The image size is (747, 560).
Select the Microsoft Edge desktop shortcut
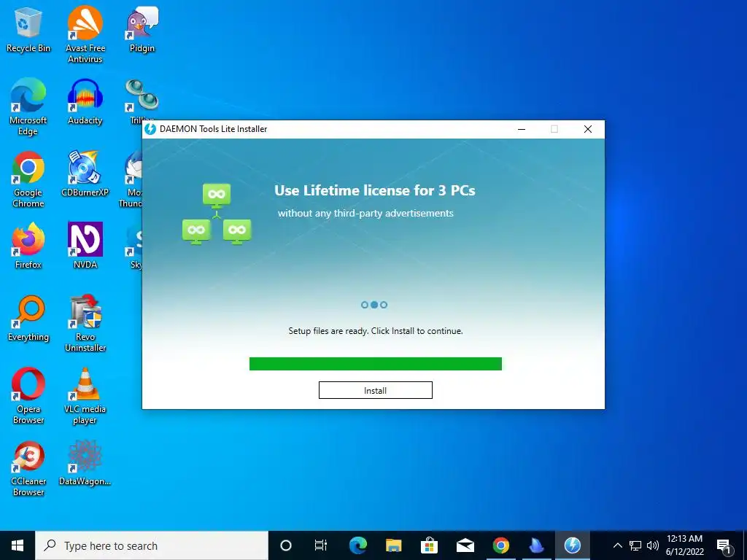pyautogui.click(x=28, y=106)
